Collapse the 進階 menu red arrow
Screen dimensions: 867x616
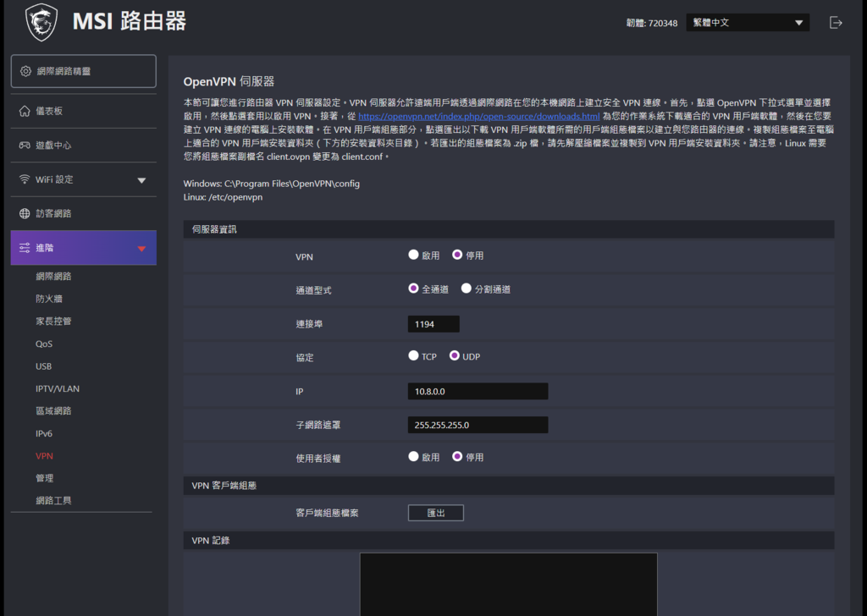[141, 249]
